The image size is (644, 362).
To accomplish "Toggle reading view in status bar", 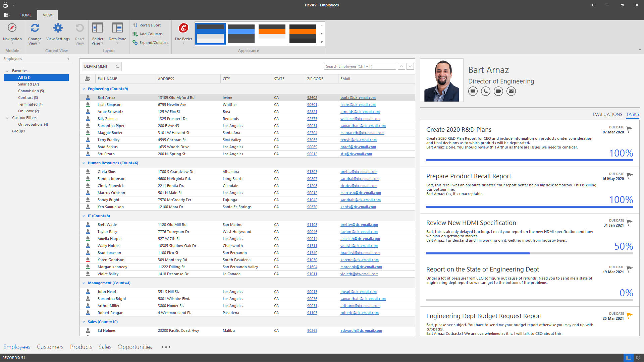I will pos(639,358).
